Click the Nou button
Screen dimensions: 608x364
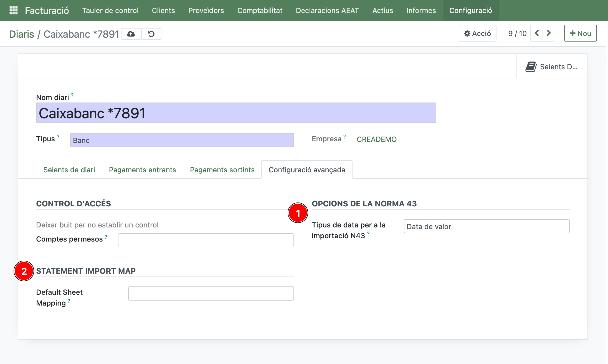(580, 34)
